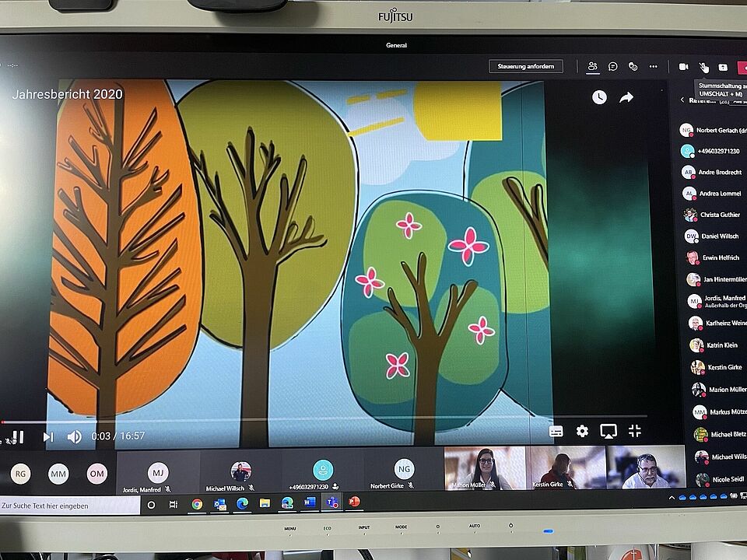Toggle video subtitles icon

pos(556,432)
